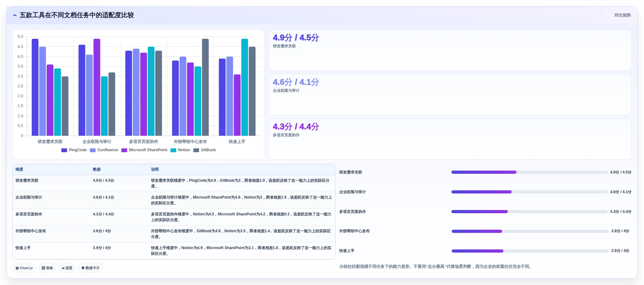Image resolution: width=644 pixels, height=285 pixels.
Task: Toggle the Confluence legend entry
Action: [104, 150]
